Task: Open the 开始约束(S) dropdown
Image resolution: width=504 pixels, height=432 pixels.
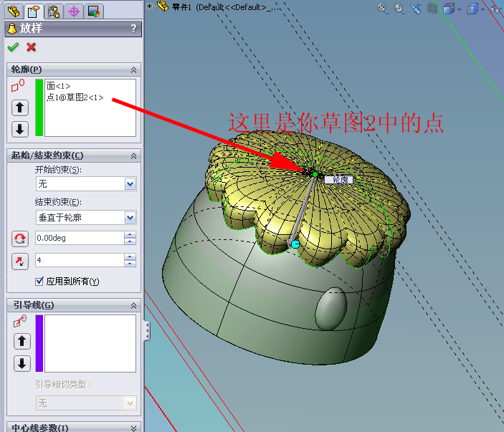Action: coord(130,184)
